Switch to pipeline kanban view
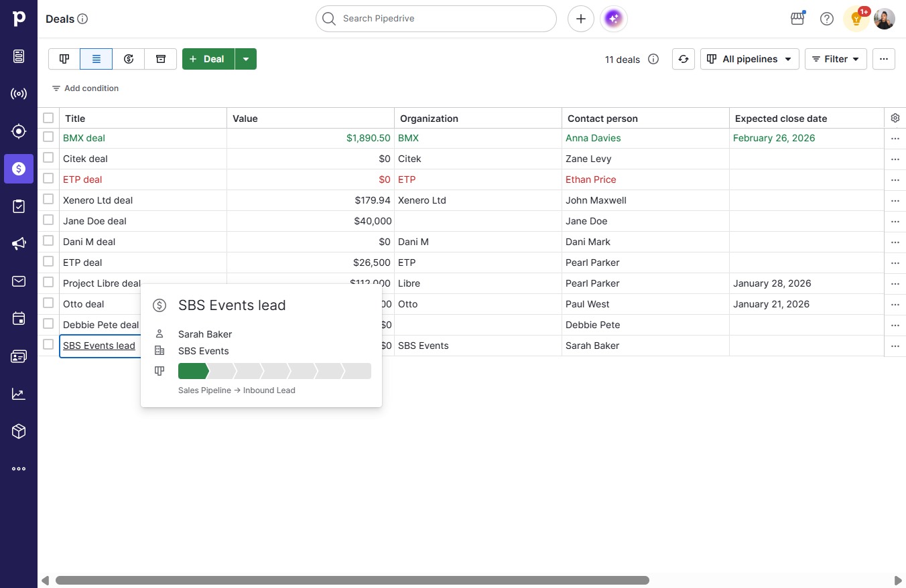 pos(64,59)
